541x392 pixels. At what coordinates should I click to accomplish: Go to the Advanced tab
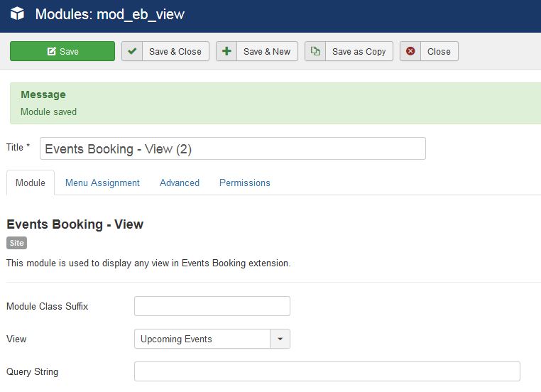(x=180, y=183)
